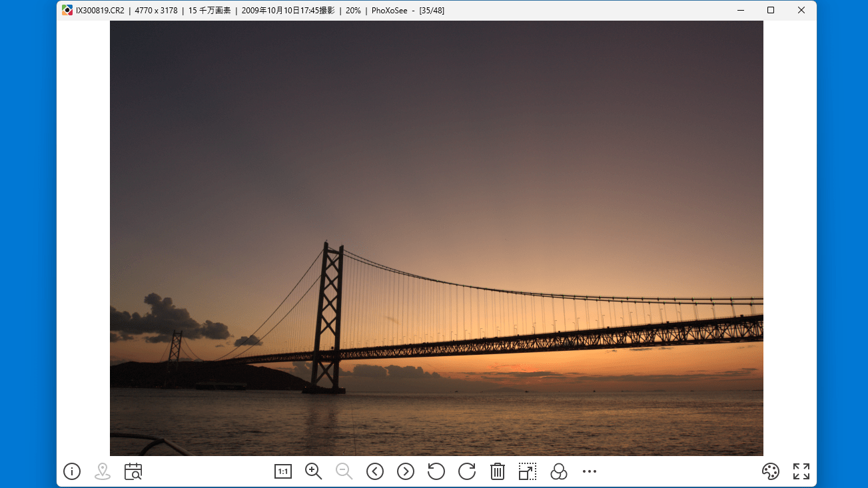Close the PhoXoSee window
The height and width of the screenshot is (488, 868).
801,10
